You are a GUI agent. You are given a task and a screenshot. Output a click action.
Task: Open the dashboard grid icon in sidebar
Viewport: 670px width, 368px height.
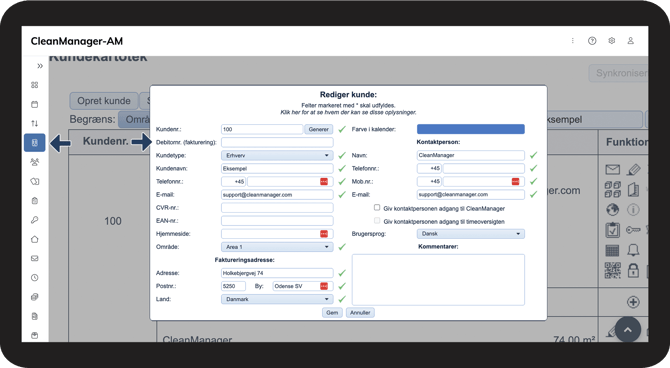[x=35, y=85]
